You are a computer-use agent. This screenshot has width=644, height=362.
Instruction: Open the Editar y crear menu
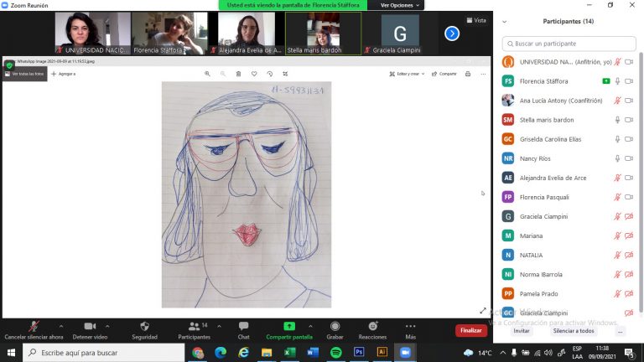click(x=410, y=74)
